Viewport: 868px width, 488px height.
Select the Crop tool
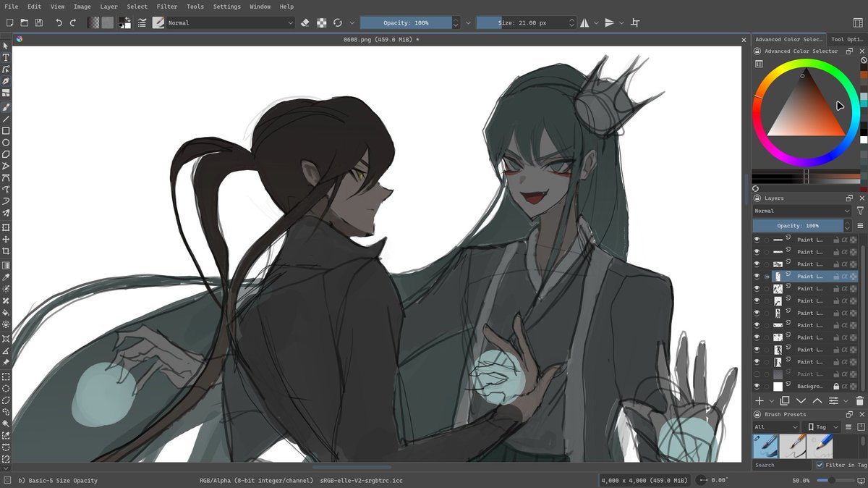6,251
